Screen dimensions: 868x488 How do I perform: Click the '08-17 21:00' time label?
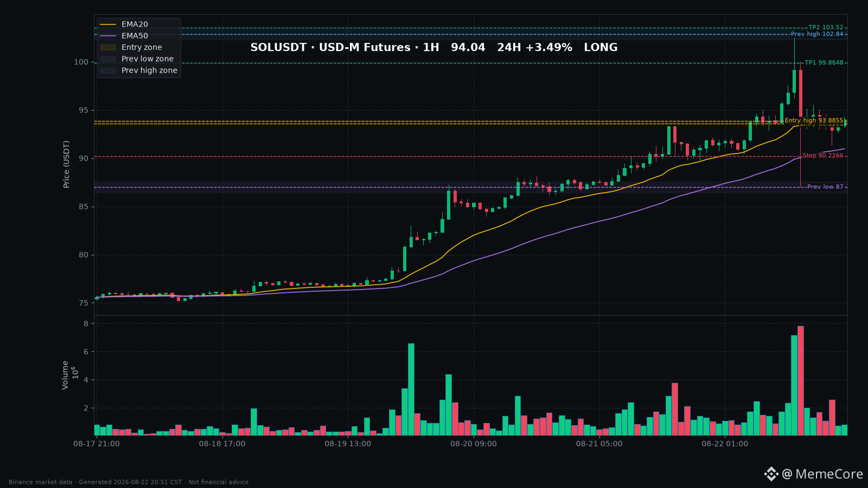97,444
